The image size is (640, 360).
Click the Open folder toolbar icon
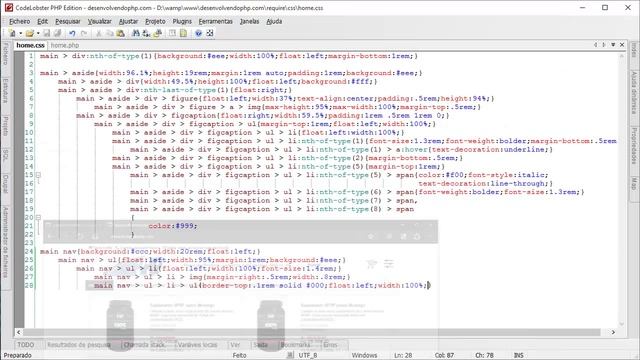(x=29, y=33)
